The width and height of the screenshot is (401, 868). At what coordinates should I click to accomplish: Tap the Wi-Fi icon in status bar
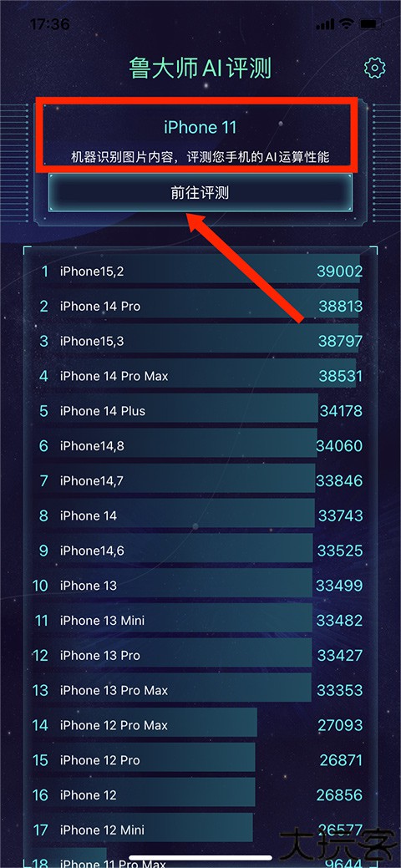point(347,24)
